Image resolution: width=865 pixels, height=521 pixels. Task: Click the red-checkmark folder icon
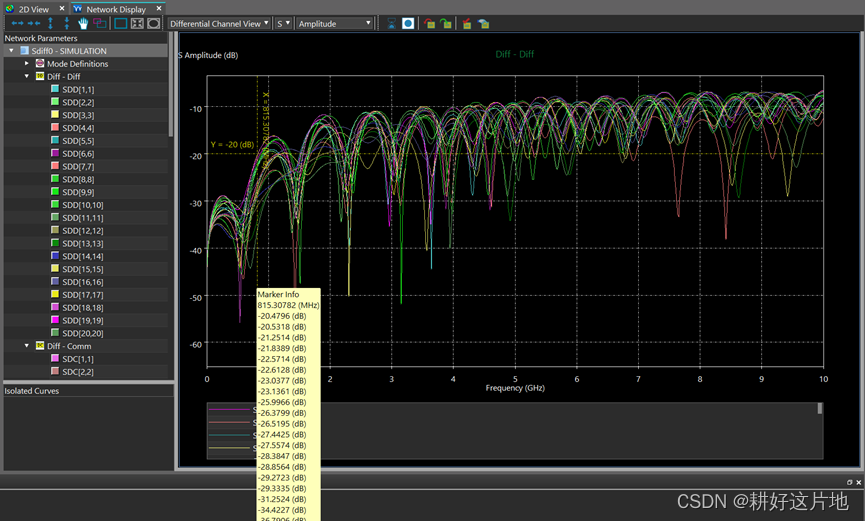pos(467,23)
